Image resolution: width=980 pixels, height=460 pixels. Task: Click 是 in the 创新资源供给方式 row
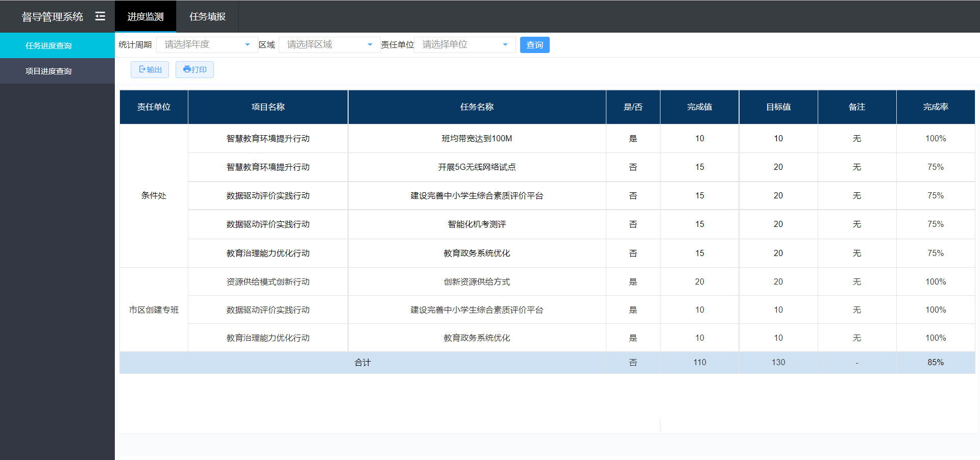coord(633,282)
